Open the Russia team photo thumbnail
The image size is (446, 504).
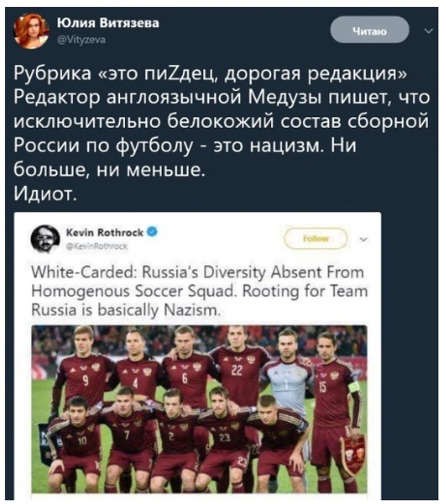click(x=199, y=409)
